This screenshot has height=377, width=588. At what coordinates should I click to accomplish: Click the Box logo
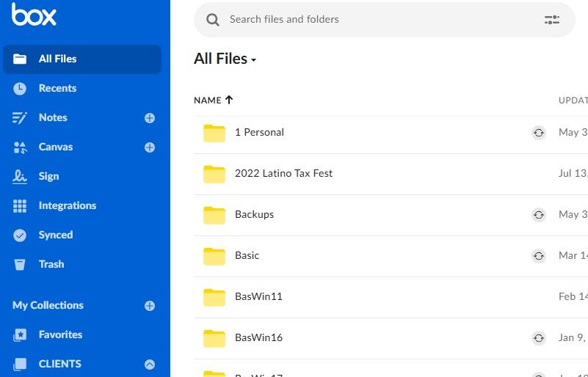(x=34, y=15)
